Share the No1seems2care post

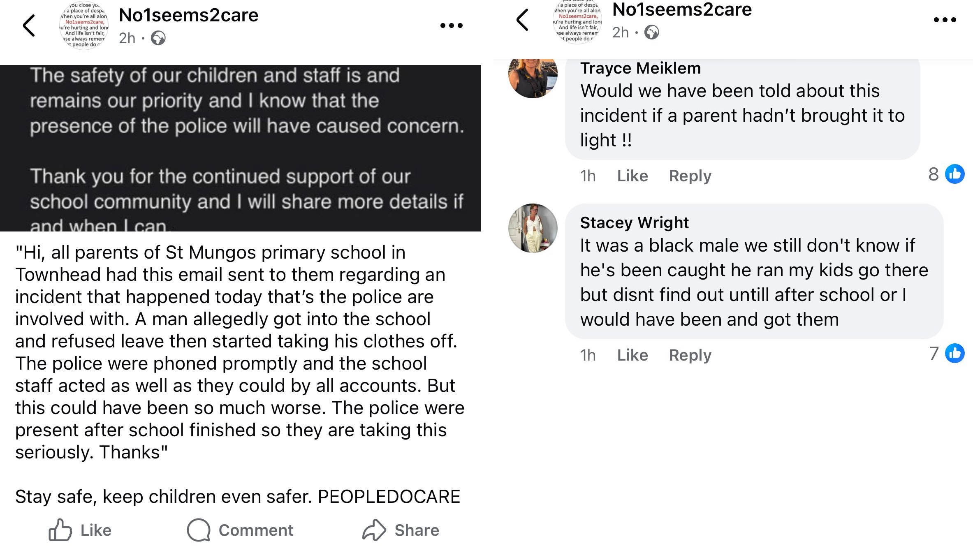pos(401,530)
